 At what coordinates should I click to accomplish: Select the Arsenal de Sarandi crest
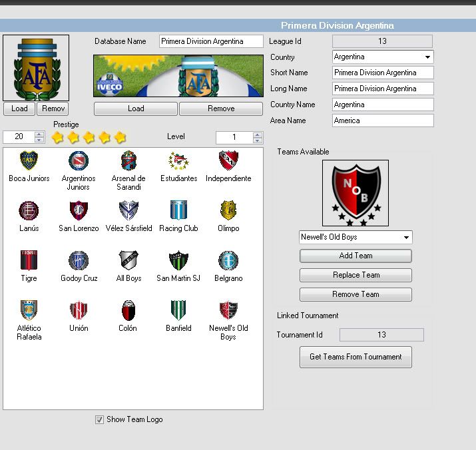click(128, 160)
